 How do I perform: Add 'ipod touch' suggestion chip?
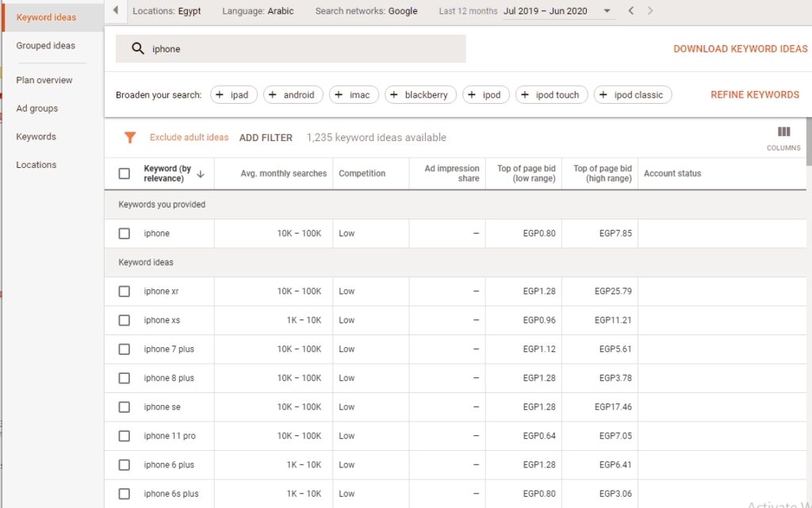coord(552,94)
